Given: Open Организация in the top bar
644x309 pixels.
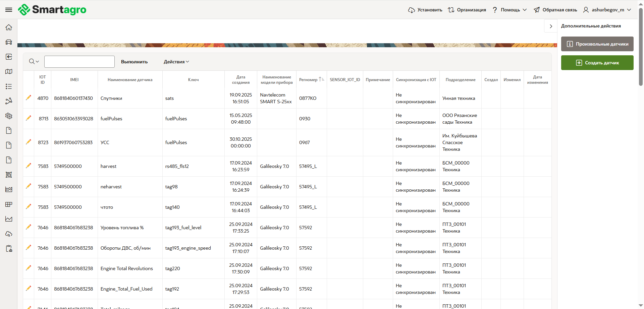Looking at the screenshot, I should pos(467,10).
